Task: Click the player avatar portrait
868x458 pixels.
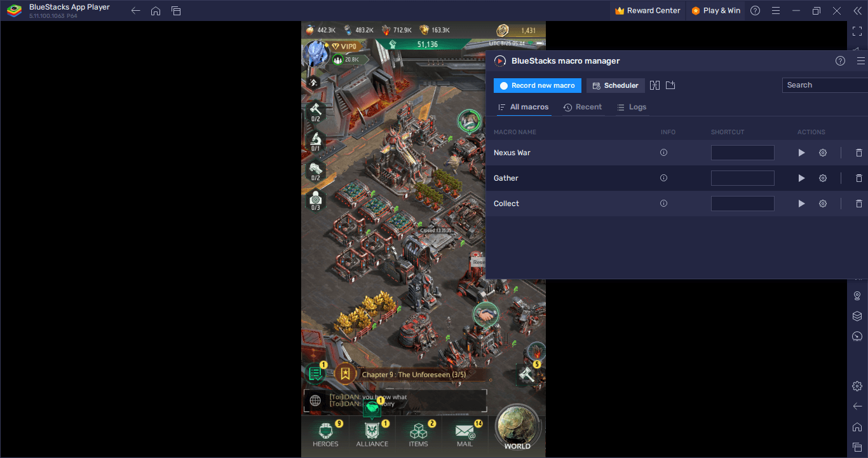Action: tap(315, 53)
